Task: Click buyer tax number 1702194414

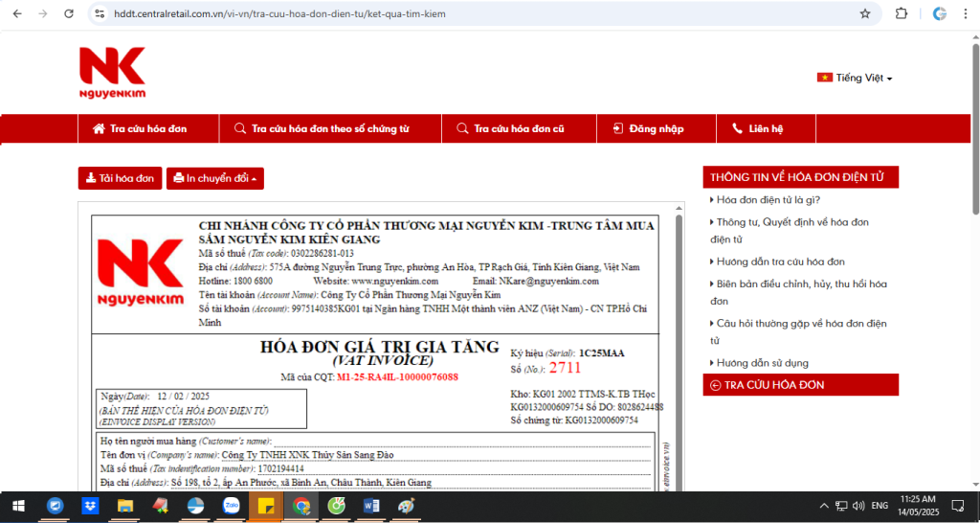Action: tap(280, 468)
